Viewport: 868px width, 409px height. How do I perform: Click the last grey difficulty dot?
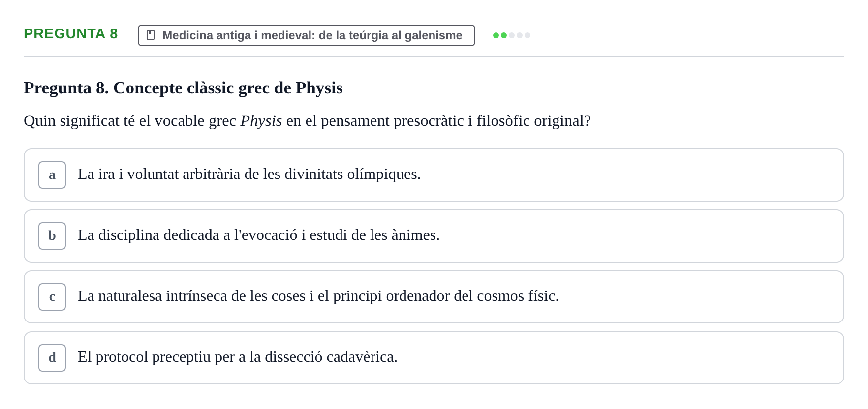(x=527, y=35)
